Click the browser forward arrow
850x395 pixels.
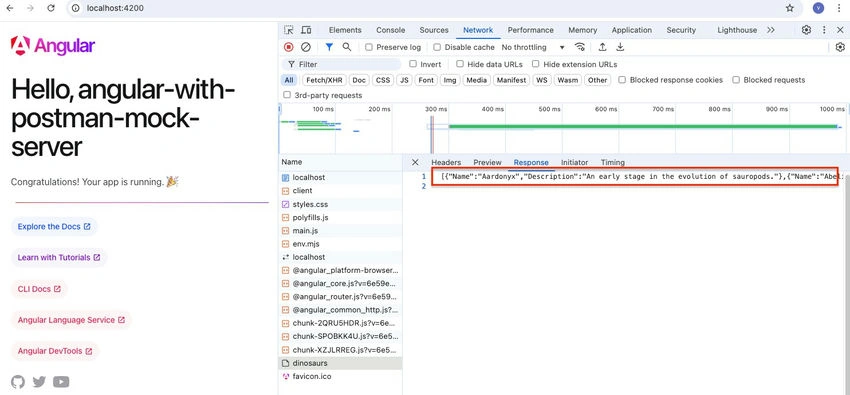pos(30,8)
